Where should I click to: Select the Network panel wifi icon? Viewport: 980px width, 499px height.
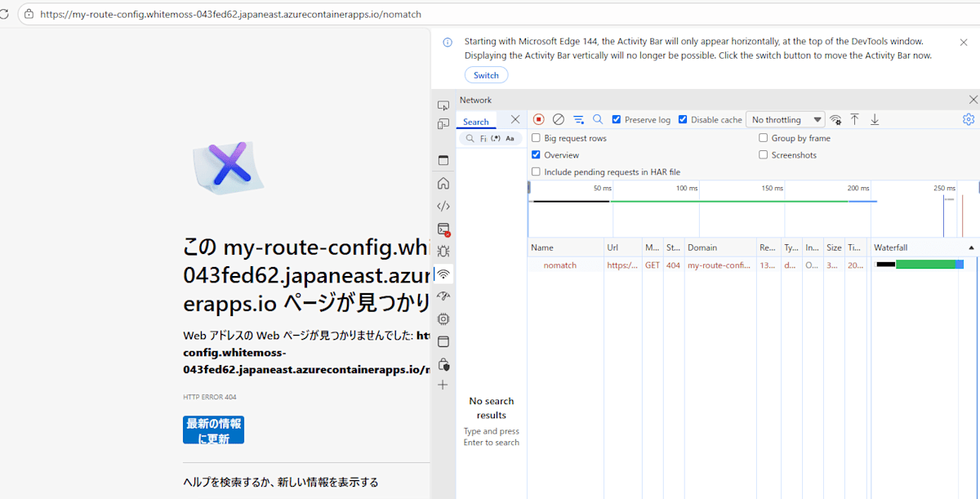pos(443,274)
